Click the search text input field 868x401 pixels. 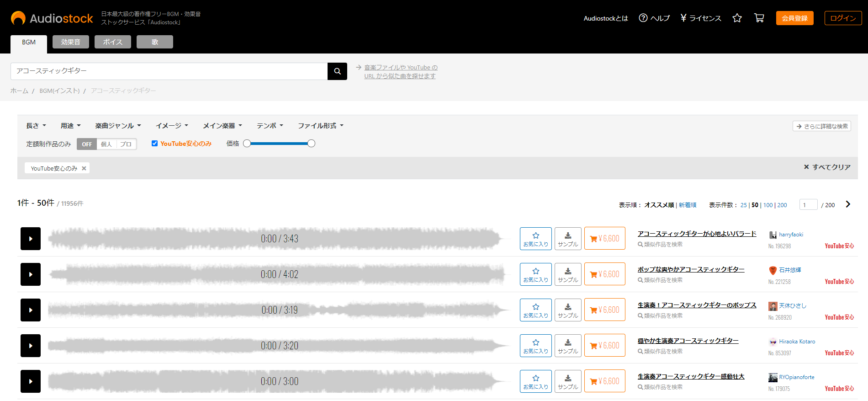(x=169, y=71)
